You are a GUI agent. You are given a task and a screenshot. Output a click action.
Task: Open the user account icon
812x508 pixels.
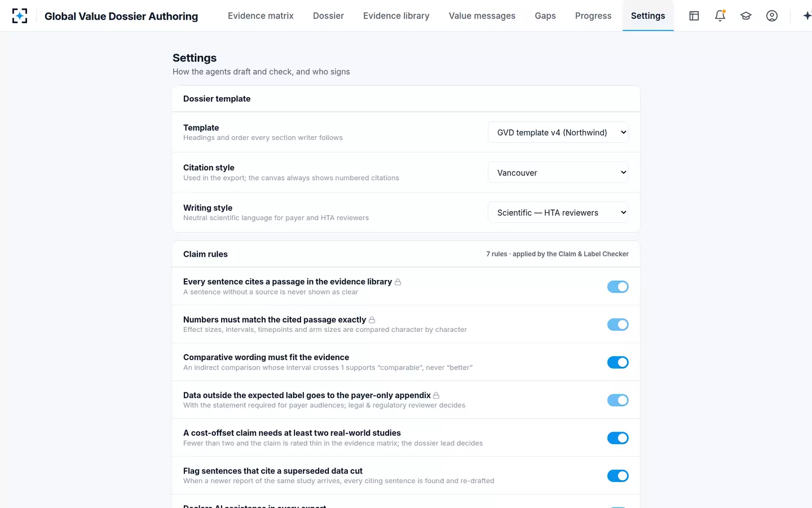[x=772, y=16]
